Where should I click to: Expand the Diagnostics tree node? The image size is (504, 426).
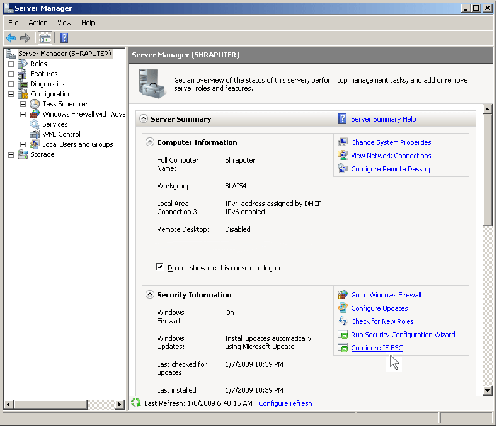click(x=11, y=84)
